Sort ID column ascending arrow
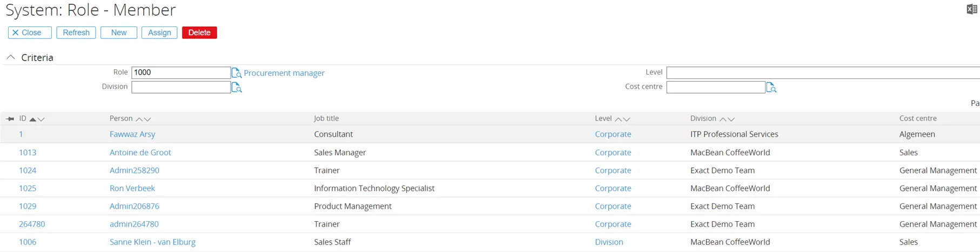 click(x=33, y=120)
